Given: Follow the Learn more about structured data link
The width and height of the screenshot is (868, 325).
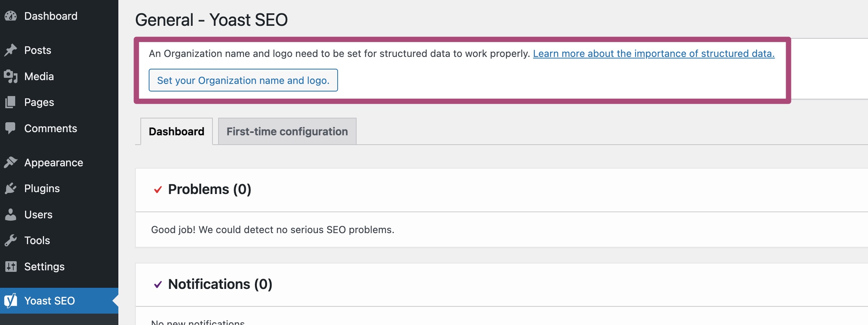Looking at the screenshot, I should tap(654, 54).
